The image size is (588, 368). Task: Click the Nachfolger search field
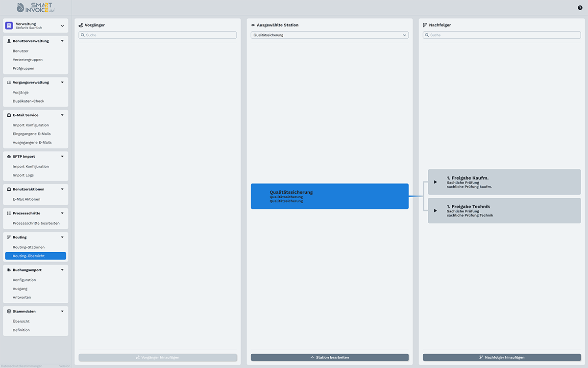tap(502, 35)
